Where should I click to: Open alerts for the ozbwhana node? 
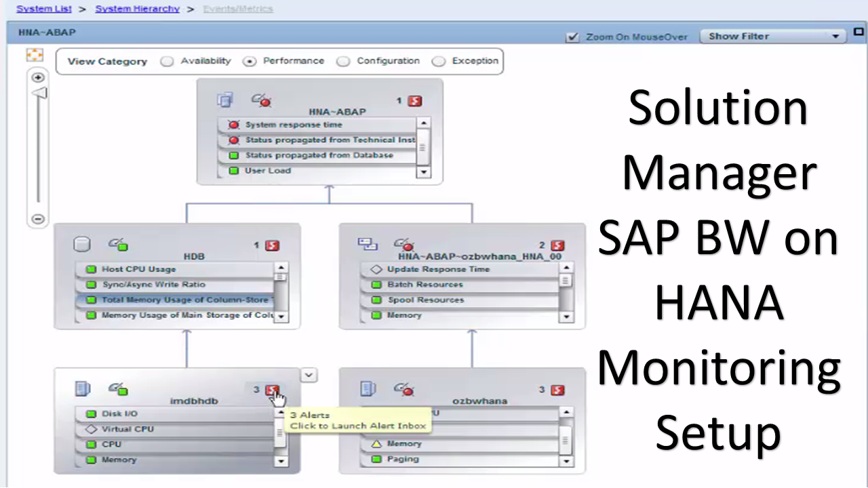pos(557,390)
